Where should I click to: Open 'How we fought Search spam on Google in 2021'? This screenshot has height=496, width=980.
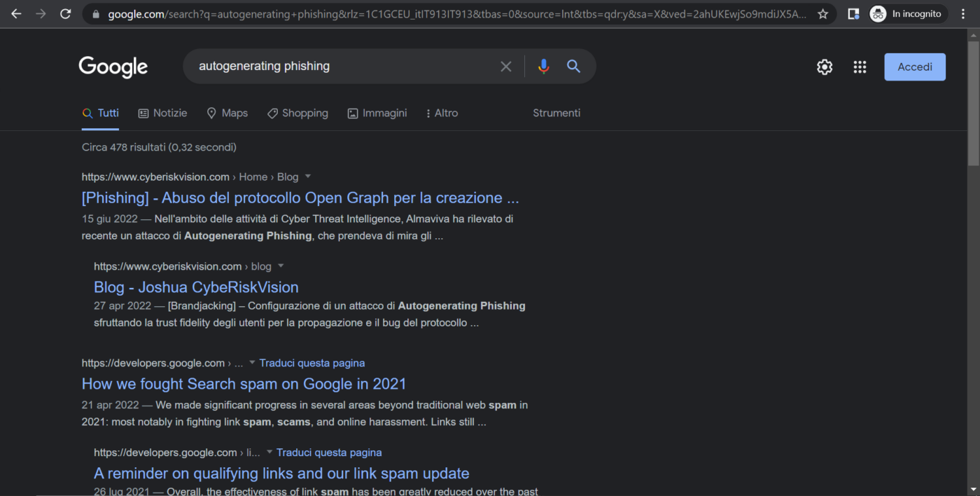coord(244,384)
